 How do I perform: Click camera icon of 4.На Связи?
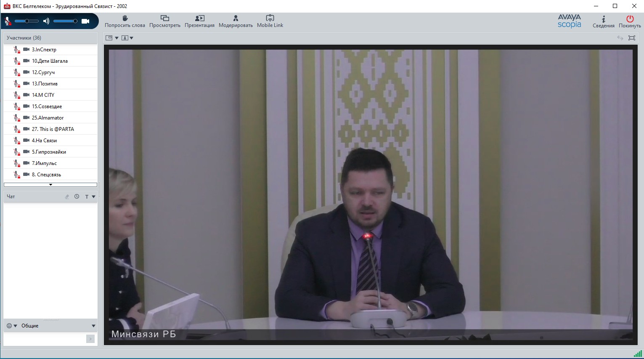coord(26,140)
